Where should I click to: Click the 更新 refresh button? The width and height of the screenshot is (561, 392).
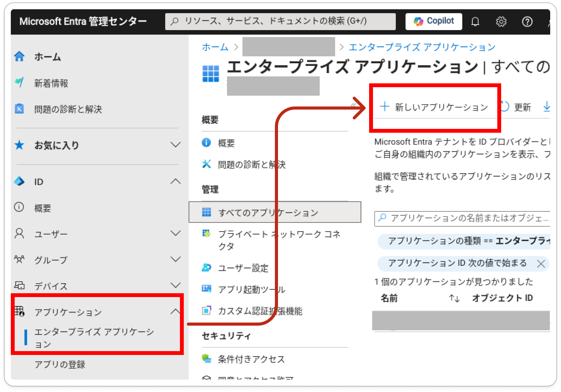pyautogui.click(x=516, y=107)
